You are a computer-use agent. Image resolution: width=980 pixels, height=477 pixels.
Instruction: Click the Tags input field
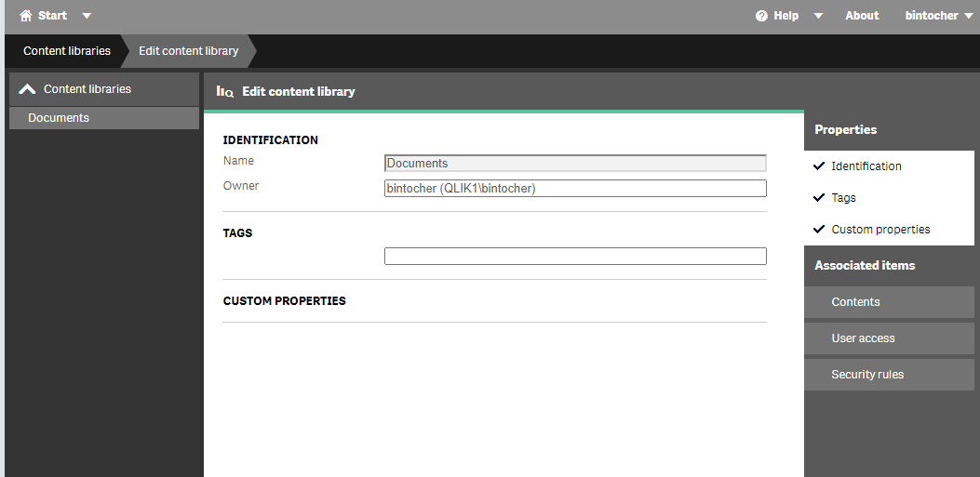click(x=575, y=256)
